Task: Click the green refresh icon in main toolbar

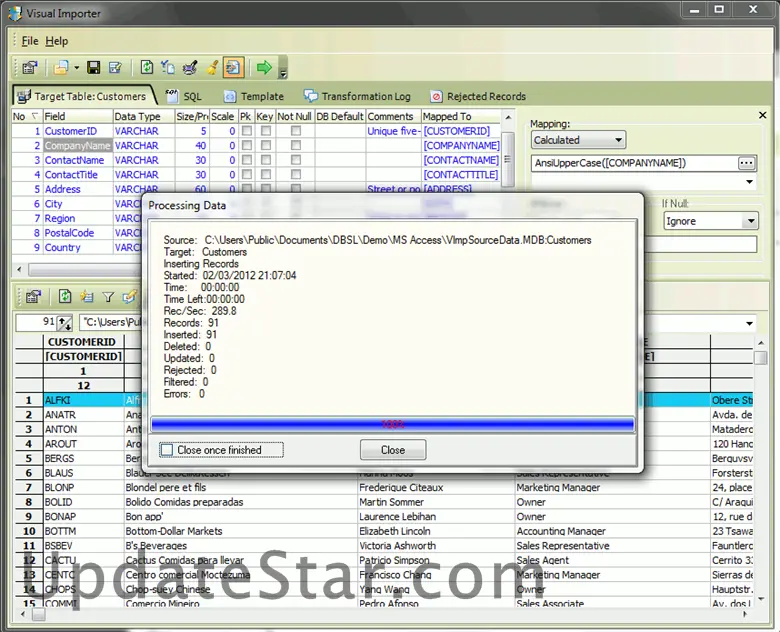Action: tap(146, 68)
